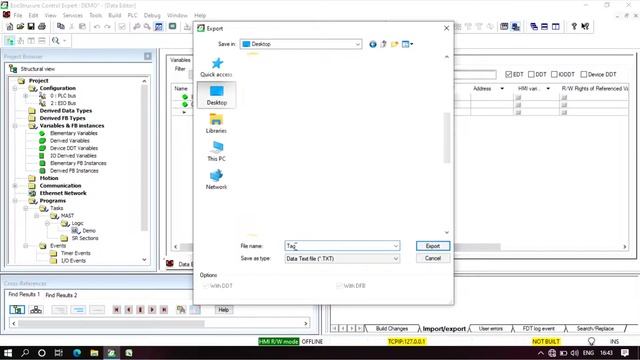Image resolution: width=640 pixels, height=360 pixels.
Task: Toggle the Device DDT checkbox
Action: click(x=584, y=74)
